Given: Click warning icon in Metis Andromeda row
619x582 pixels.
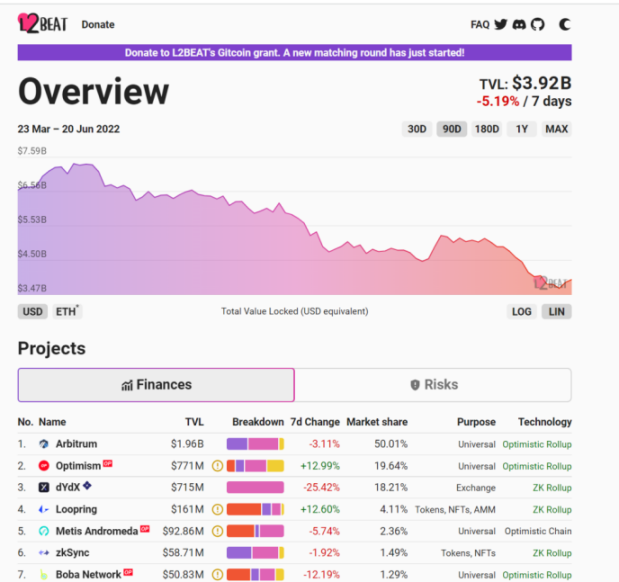Looking at the screenshot, I should [x=217, y=531].
